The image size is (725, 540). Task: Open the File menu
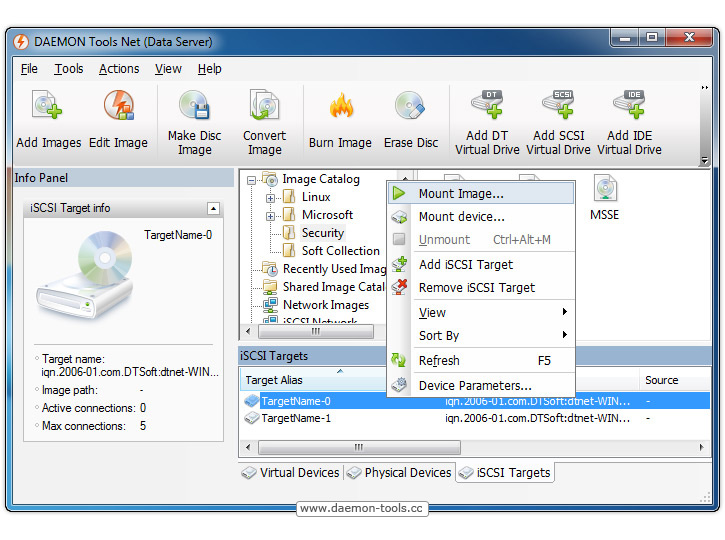[29, 68]
